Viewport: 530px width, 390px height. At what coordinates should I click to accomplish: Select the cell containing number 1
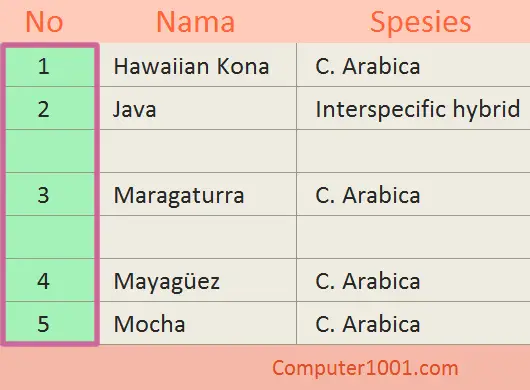point(50,67)
